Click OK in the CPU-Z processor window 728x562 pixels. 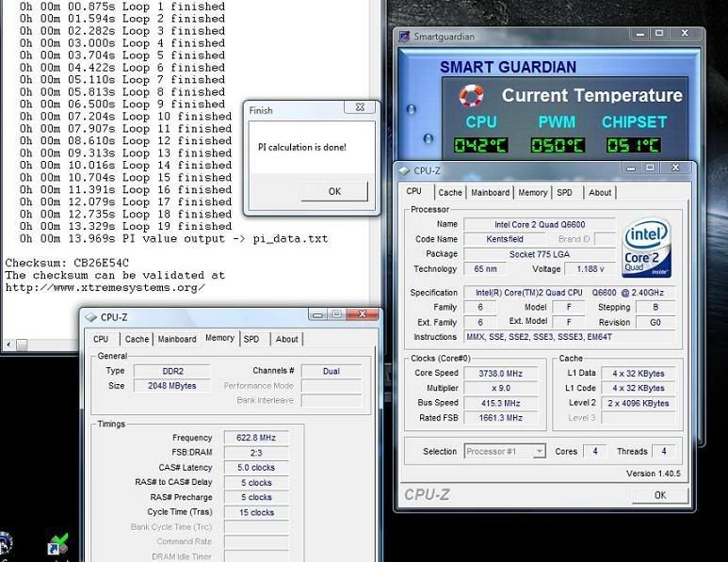tap(660, 495)
